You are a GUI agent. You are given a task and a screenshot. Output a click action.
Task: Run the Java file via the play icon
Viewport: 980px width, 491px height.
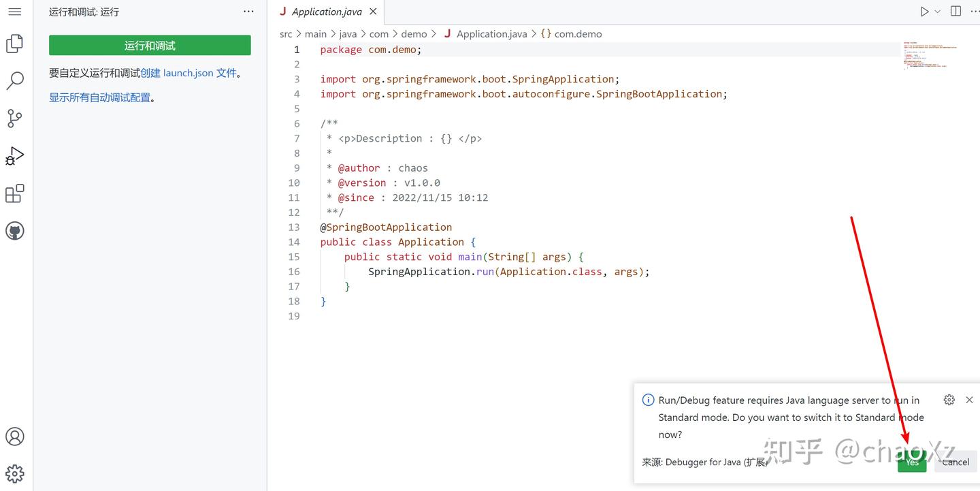tap(924, 11)
